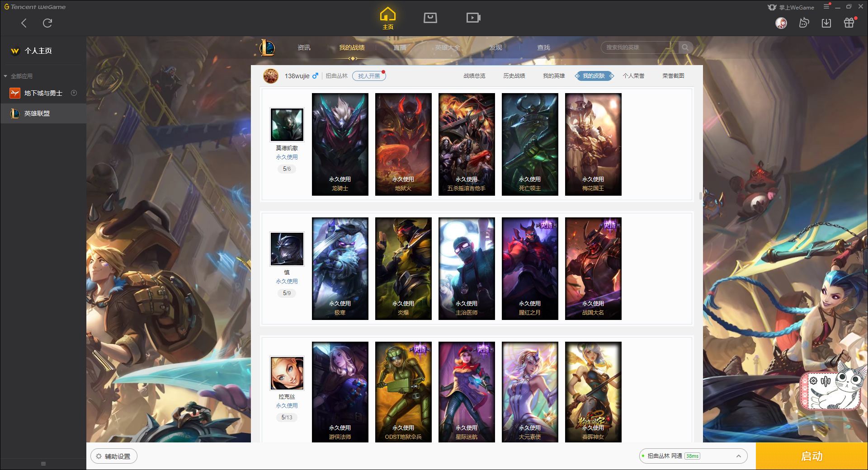Open the 五杀摇滚吉他手 skin card
868x470 pixels.
(x=467, y=144)
